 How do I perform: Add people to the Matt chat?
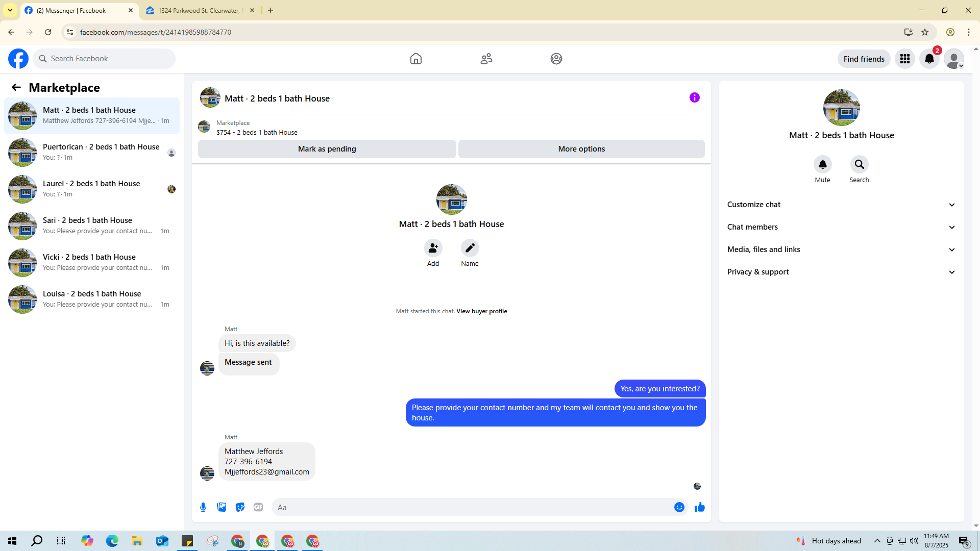tap(433, 248)
